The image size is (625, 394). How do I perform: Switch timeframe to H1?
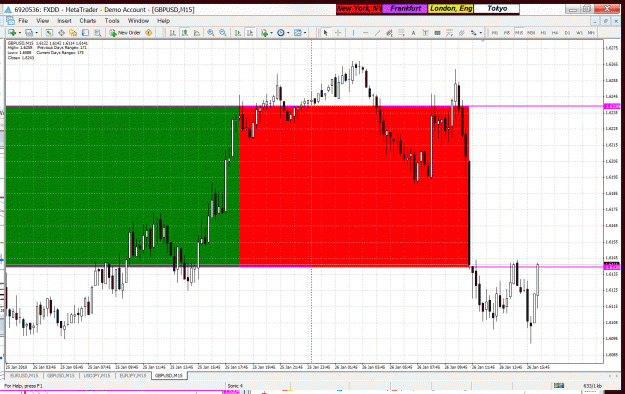pyautogui.click(x=543, y=33)
